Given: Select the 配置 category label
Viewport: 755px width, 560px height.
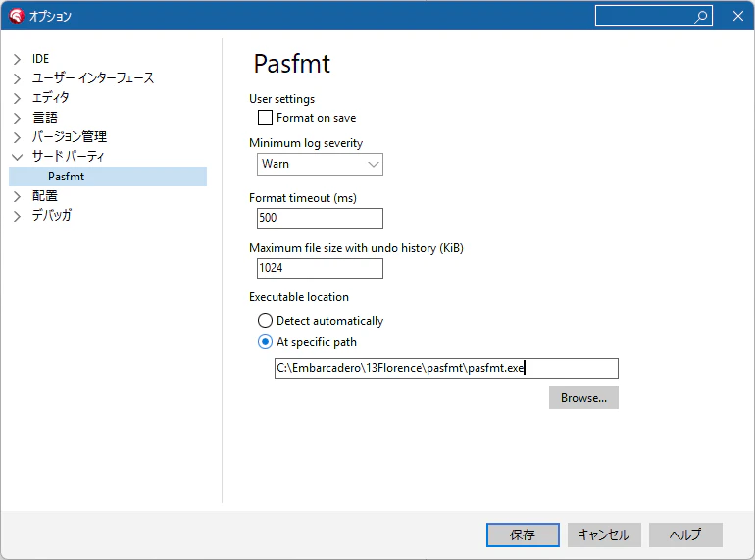Looking at the screenshot, I should click(45, 196).
